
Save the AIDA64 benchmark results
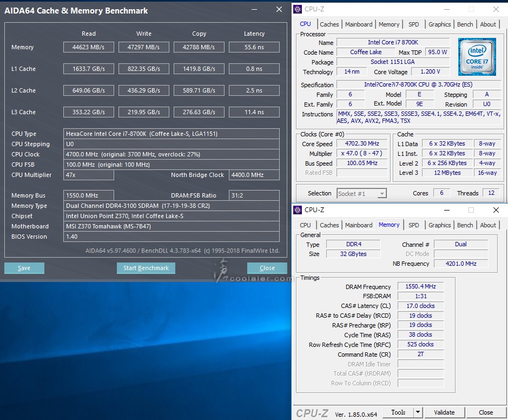coord(24,268)
